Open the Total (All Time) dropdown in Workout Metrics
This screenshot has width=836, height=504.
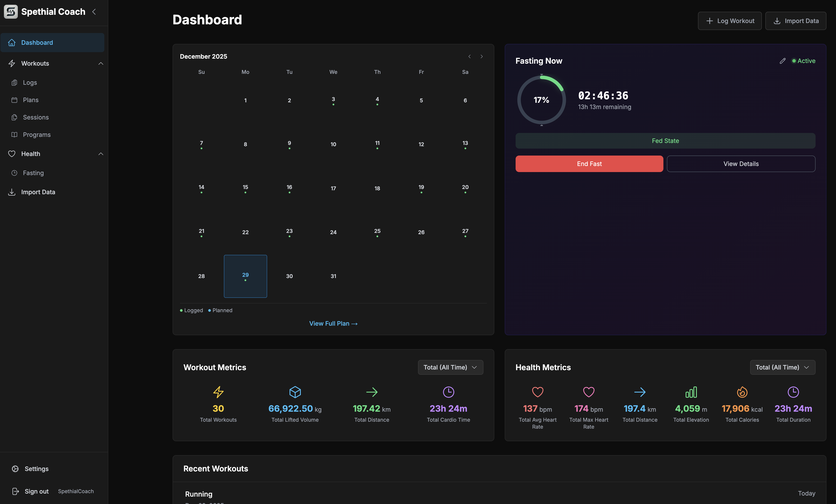point(450,367)
